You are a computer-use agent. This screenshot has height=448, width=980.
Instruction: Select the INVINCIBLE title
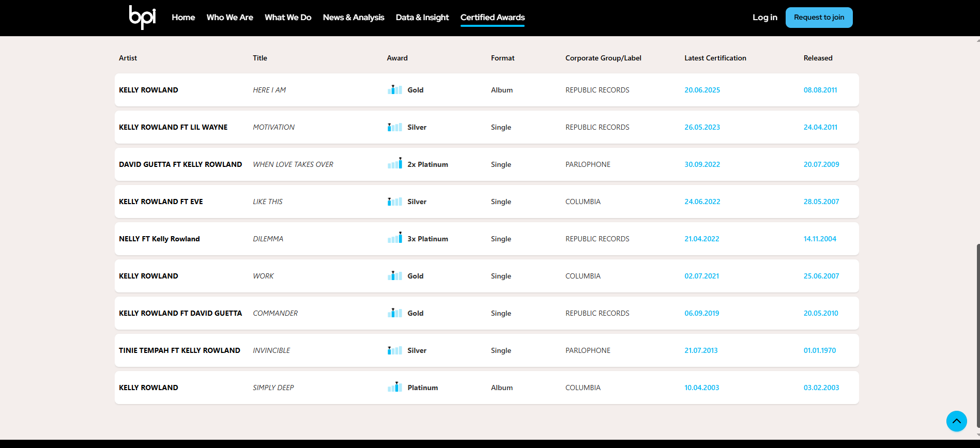click(271, 350)
